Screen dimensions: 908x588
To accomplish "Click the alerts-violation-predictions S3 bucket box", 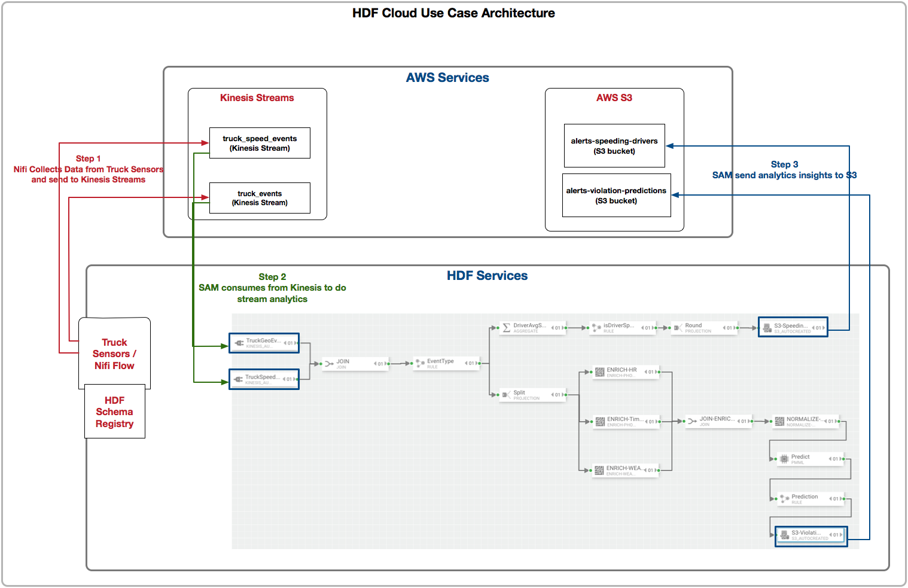I will pyautogui.click(x=617, y=196).
